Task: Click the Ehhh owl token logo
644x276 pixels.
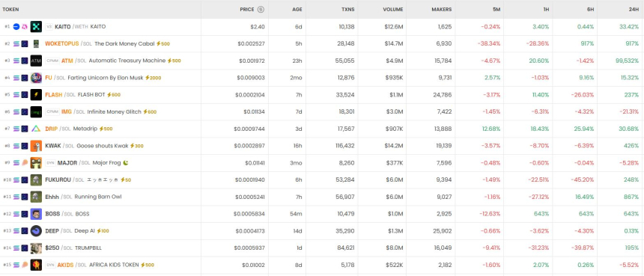Action: 36,197
